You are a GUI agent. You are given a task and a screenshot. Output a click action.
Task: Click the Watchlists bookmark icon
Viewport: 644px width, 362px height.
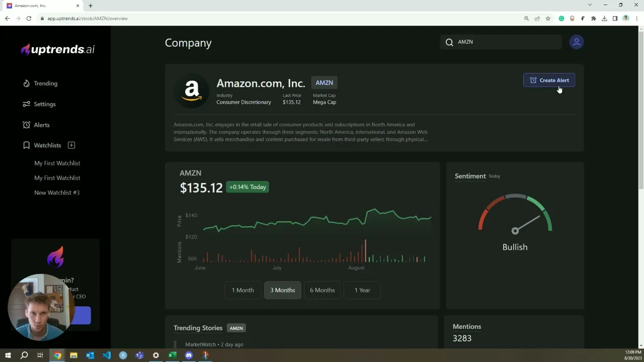26,145
